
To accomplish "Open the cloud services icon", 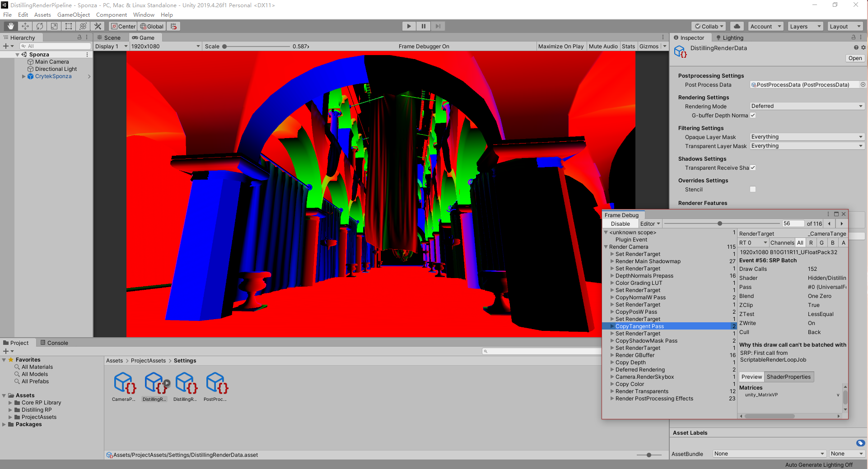I will click(x=737, y=26).
